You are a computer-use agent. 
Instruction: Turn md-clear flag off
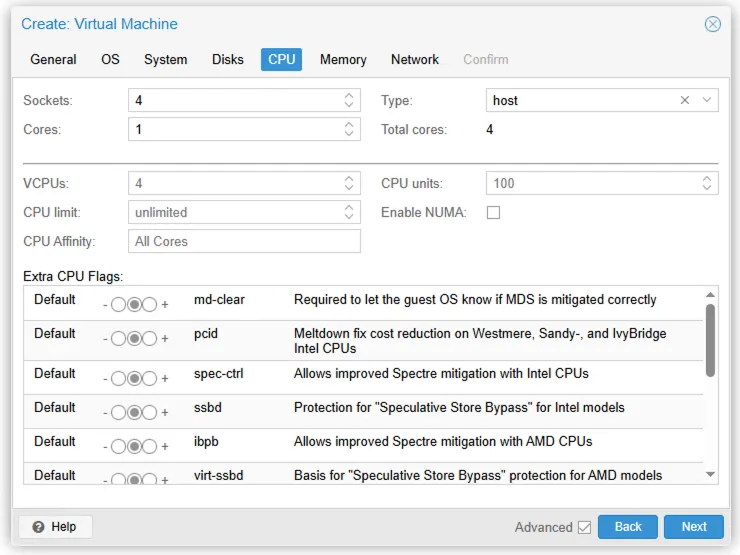coord(118,304)
